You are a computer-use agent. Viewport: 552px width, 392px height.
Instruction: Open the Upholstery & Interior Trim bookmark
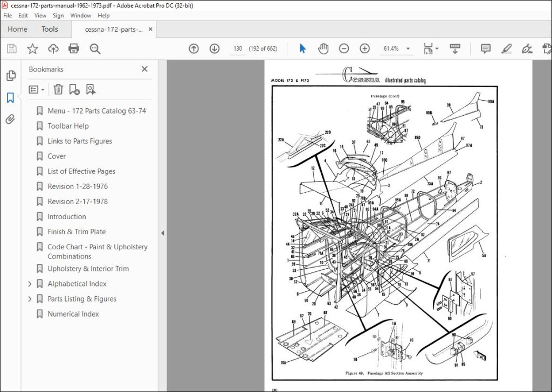pos(88,269)
